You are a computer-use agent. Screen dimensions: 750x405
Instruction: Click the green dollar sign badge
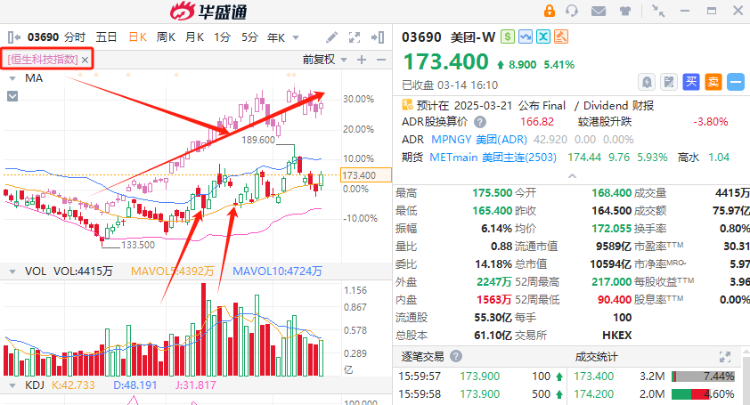(x=507, y=37)
